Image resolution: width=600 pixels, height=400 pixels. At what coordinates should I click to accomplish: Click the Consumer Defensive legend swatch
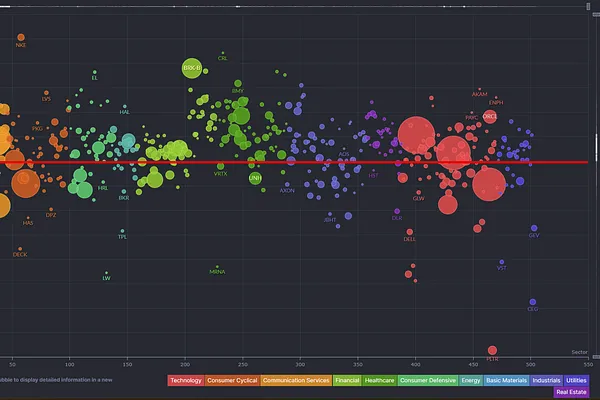pos(427,381)
